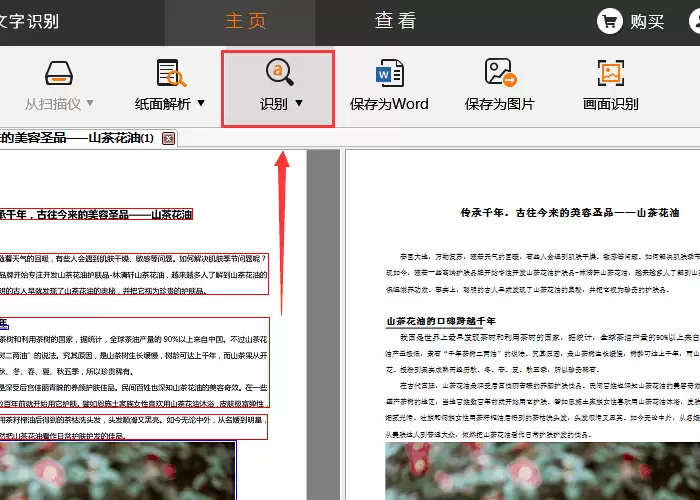Switch to the 主页 tab
Screen dimensions: 700x500
[245, 21]
